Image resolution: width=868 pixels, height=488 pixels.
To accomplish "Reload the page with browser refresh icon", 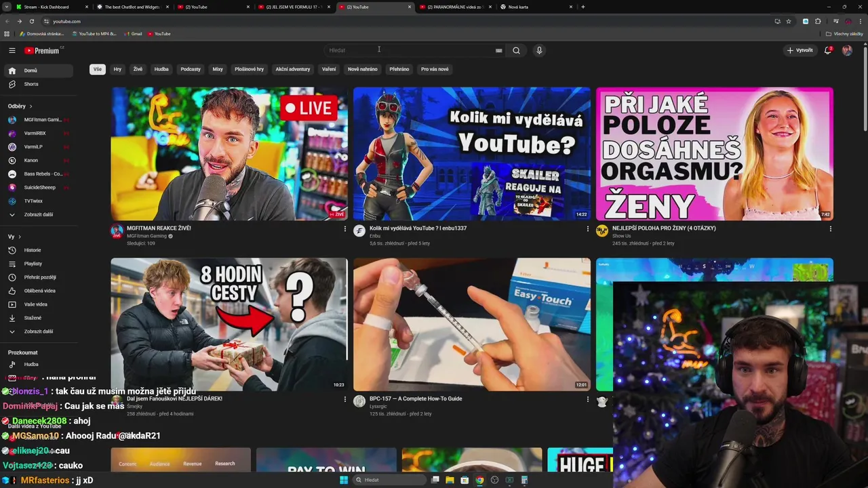I will 31,21.
